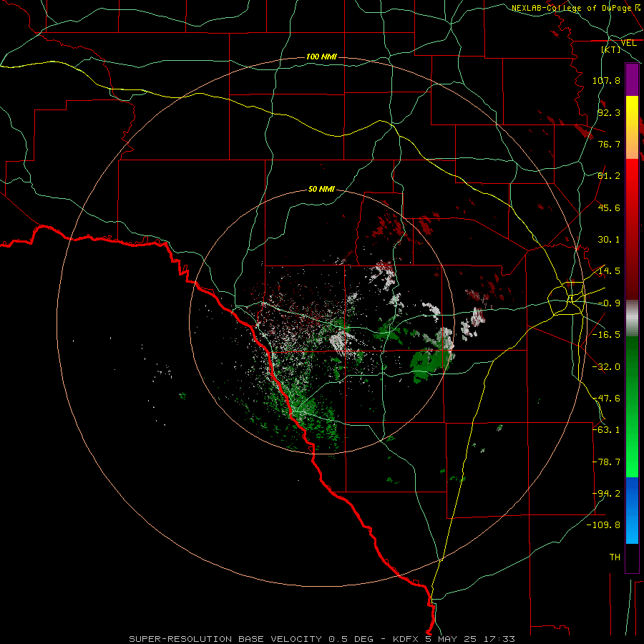Click the "50 NMI" range ring label
Screen dimensions: 644x644
click(x=321, y=189)
